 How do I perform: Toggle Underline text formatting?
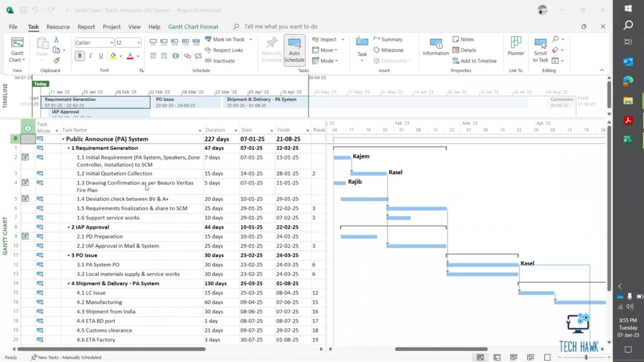tap(101, 56)
